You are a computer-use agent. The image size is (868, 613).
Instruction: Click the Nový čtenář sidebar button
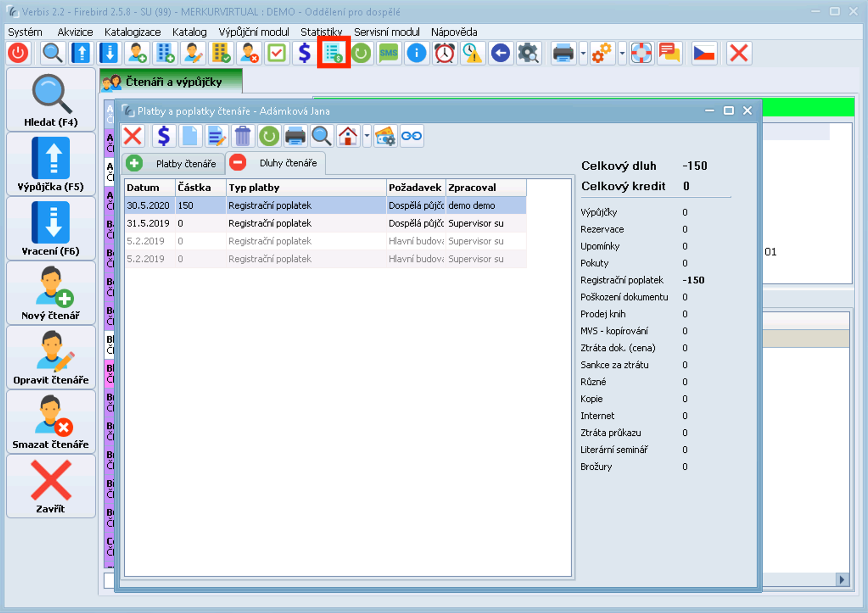pos(51,294)
